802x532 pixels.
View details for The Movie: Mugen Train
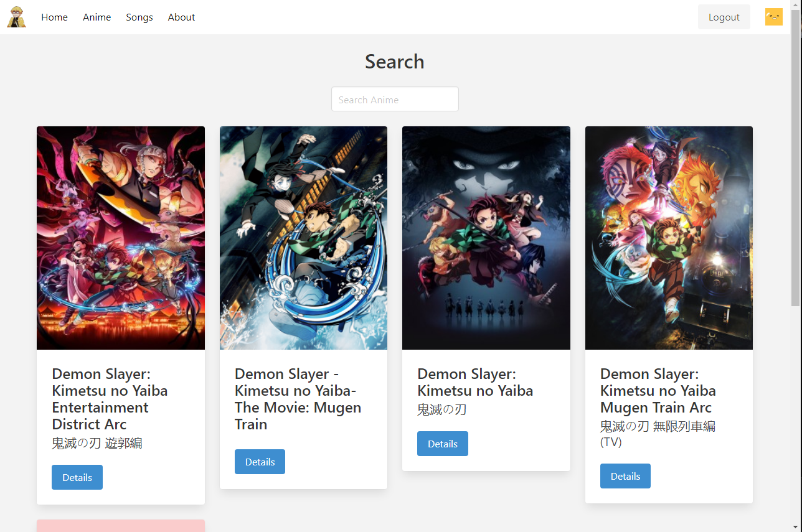coord(260,462)
